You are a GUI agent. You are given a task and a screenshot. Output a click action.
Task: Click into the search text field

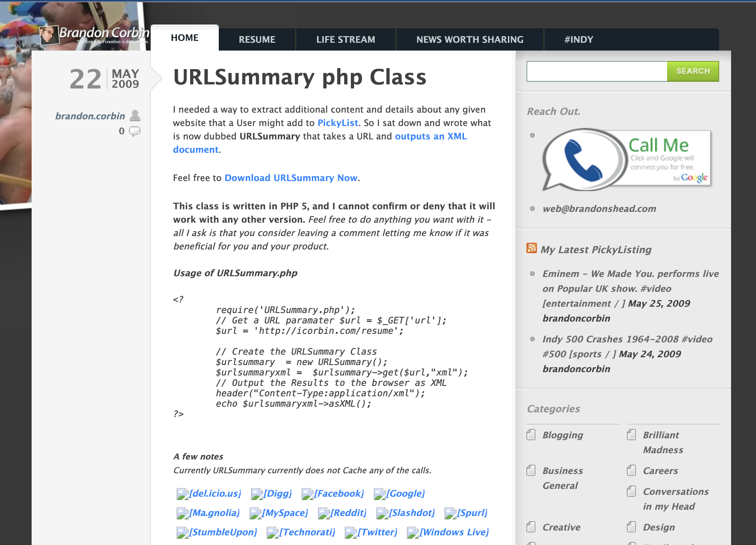point(597,71)
